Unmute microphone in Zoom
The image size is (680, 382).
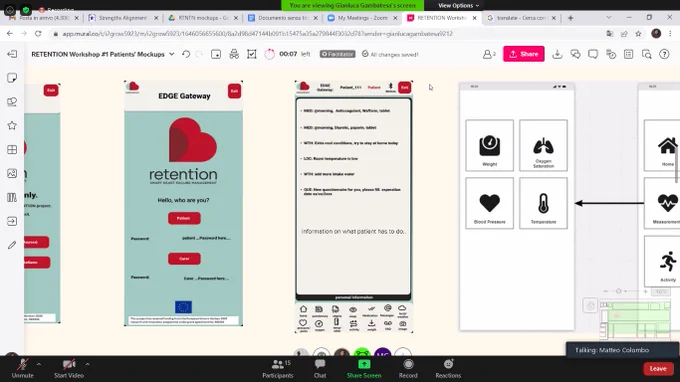point(23,369)
